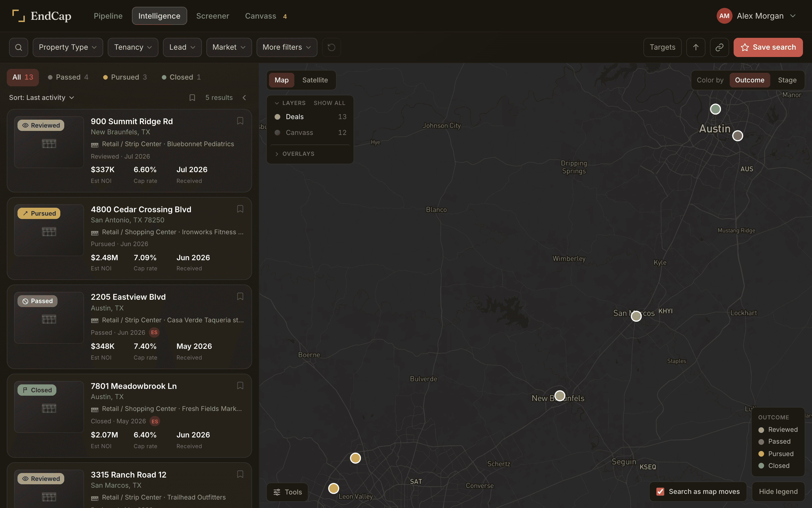Toggle Search as map moves checkbox
The height and width of the screenshot is (508, 812).
click(660, 492)
